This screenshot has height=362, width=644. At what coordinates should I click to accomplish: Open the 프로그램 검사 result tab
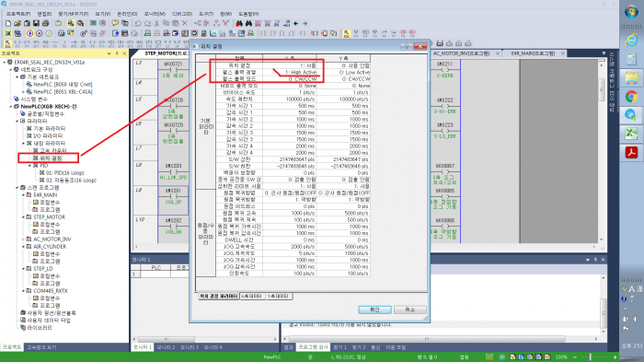[313, 347]
